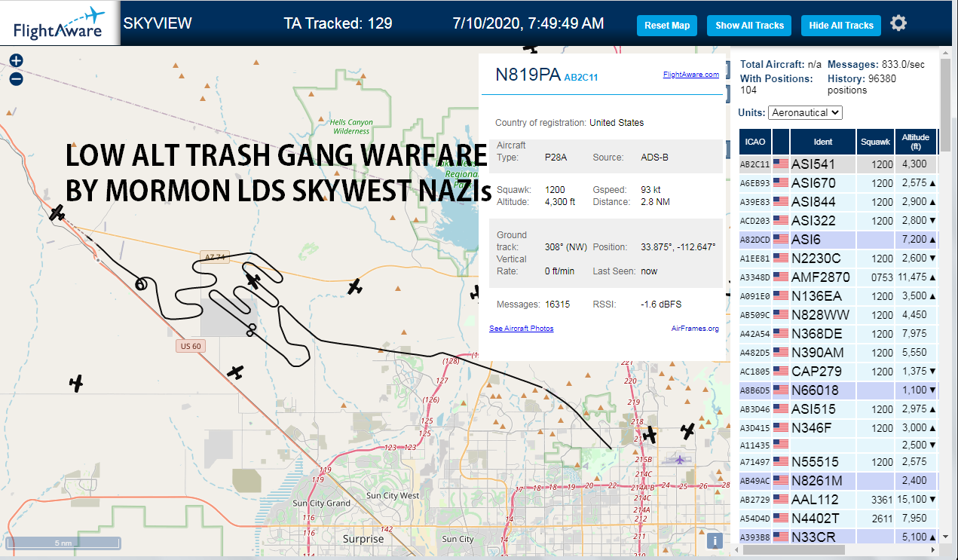
Task: Click the FlightAware logo
Action: pos(59,23)
